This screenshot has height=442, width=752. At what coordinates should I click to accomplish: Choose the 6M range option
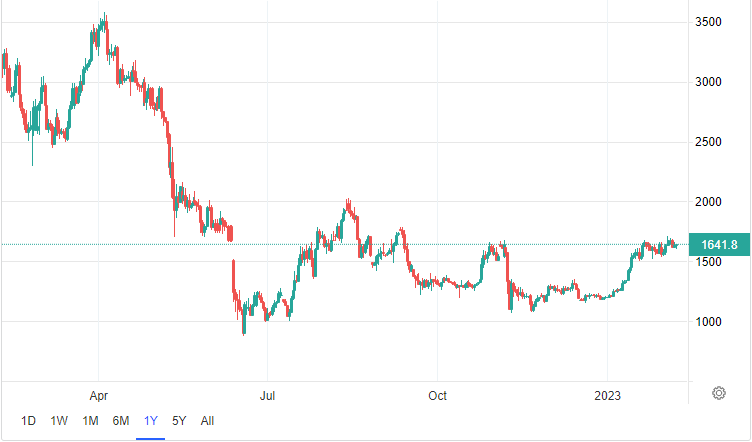pyautogui.click(x=120, y=420)
